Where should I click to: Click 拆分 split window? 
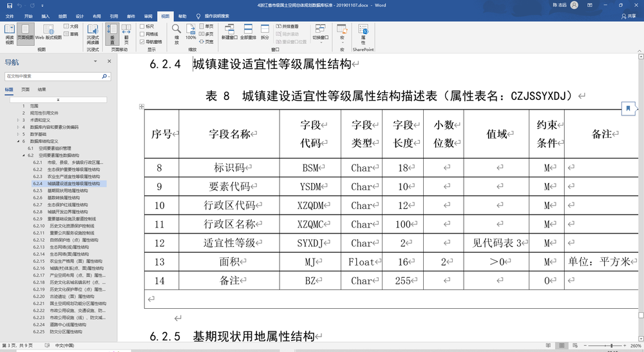pyautogui.click(x=265, y=32)
